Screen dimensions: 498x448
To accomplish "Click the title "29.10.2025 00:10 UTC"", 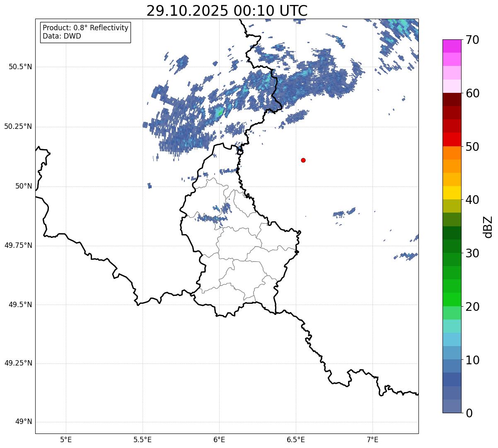I will (x=227, y=11).
